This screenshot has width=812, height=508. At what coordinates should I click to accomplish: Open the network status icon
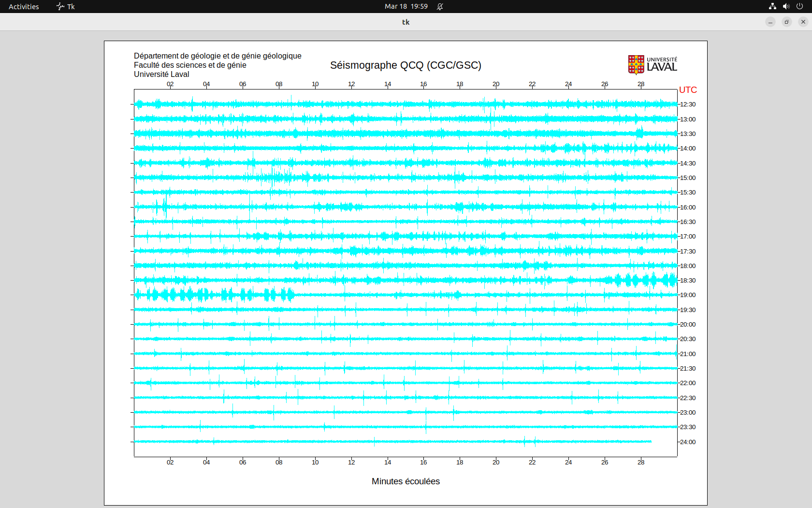(x=772, y=6)
